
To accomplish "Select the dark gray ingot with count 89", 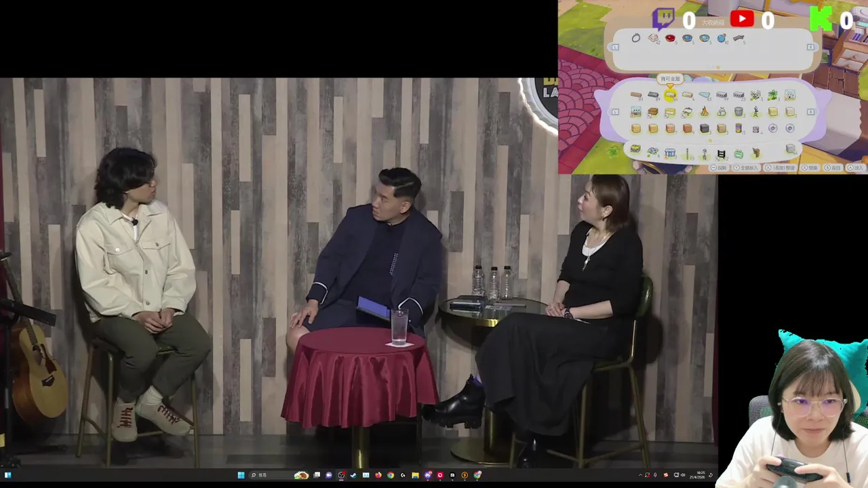I will coord(653,95).
